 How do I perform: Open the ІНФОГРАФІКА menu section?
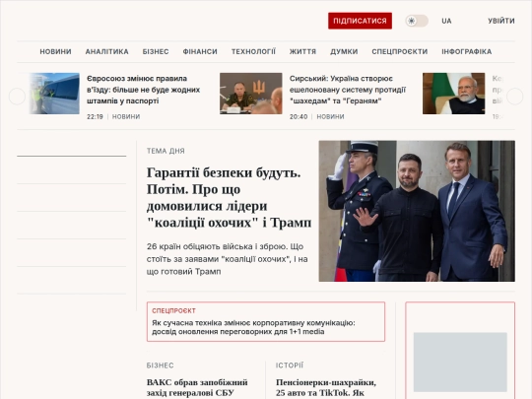coord(467,51)
